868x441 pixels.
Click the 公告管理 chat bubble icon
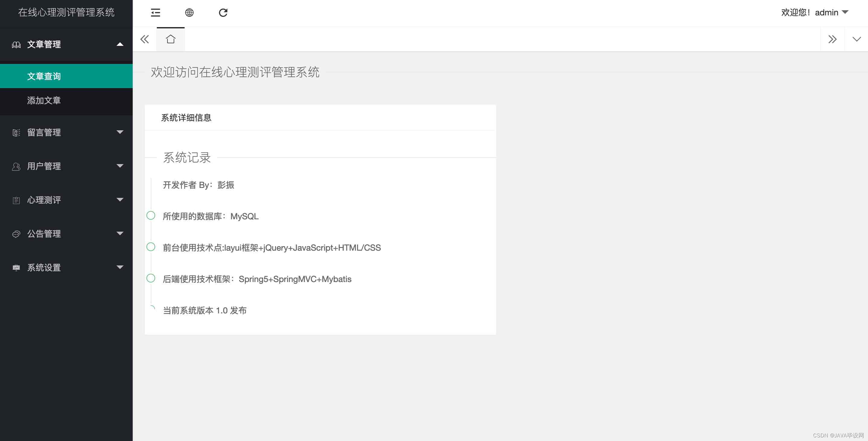pos(16,234)
